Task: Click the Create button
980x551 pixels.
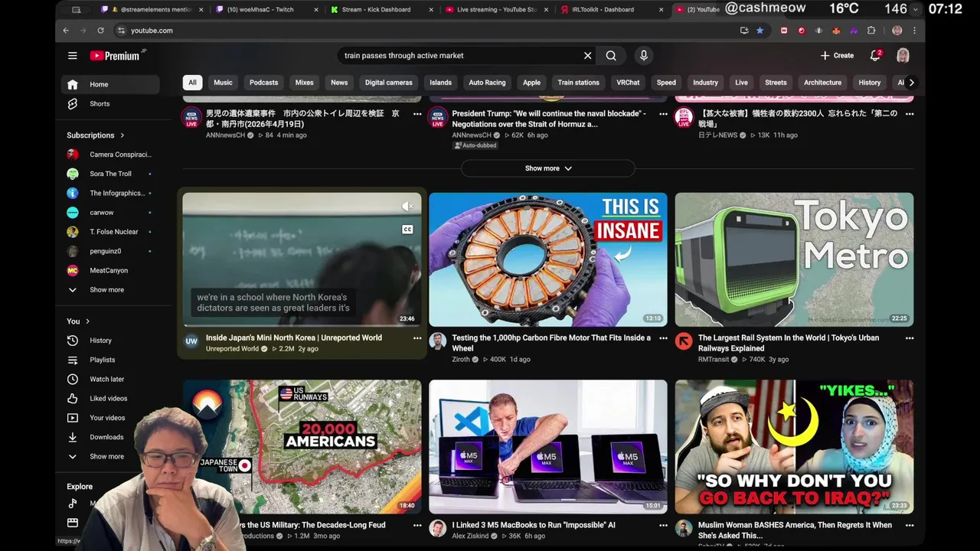Action: click(837, 55)
